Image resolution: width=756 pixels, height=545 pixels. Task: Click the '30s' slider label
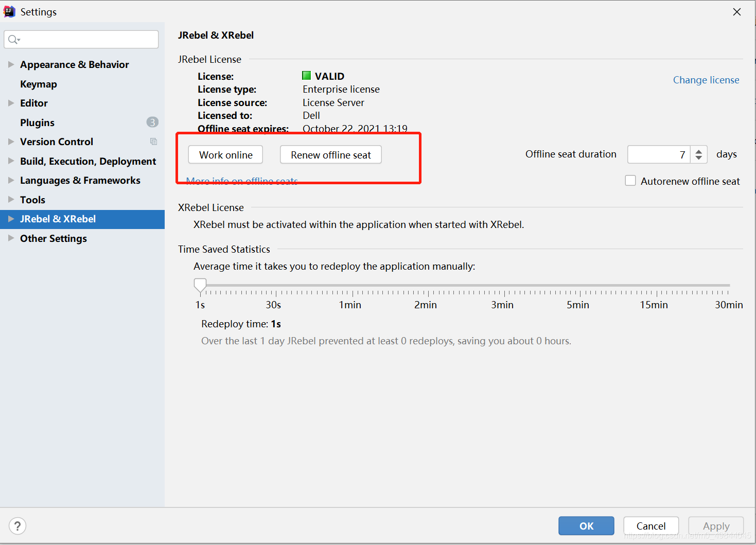(x=273, y=305)
